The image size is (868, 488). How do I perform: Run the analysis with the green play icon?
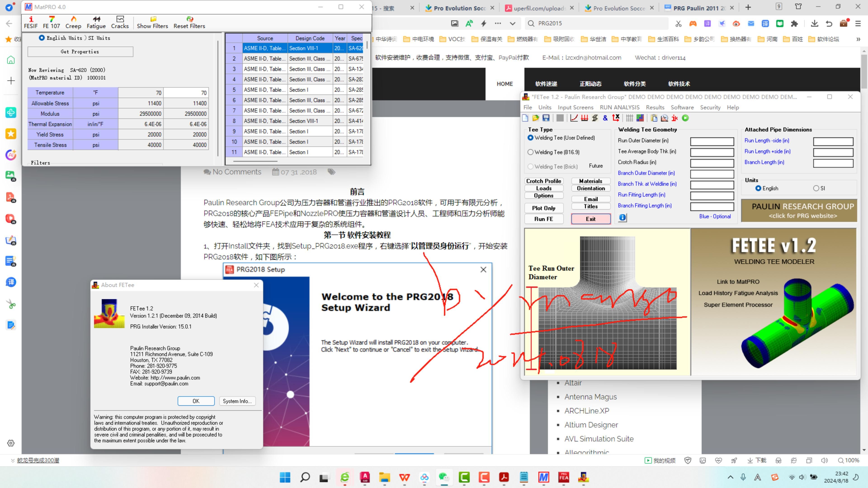pyautogui.click(x=685, y=118)
